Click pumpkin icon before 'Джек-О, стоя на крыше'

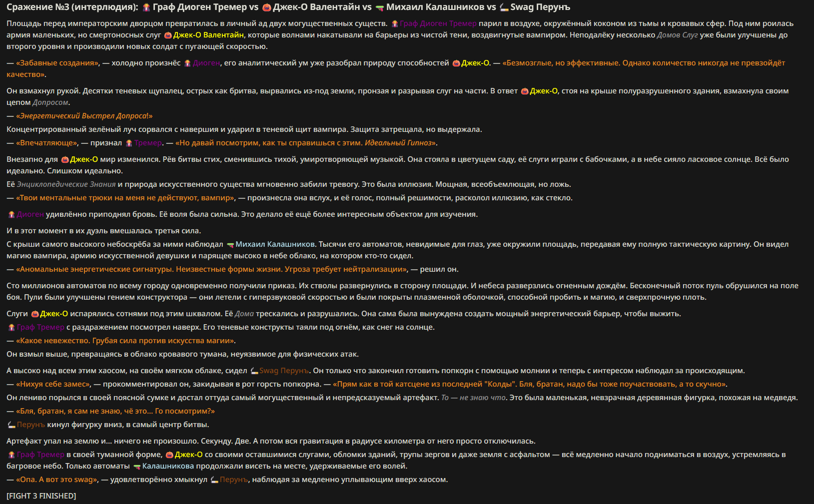[x=525, y=91]
